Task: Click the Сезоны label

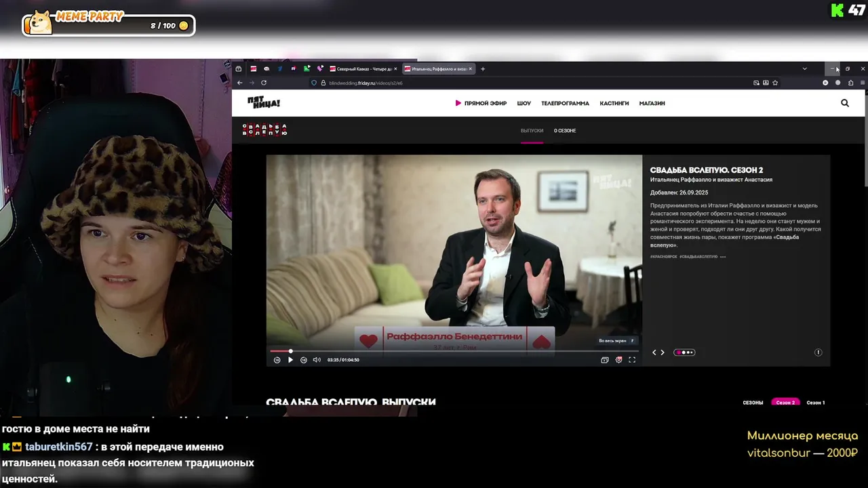Action: pos(753,403)
